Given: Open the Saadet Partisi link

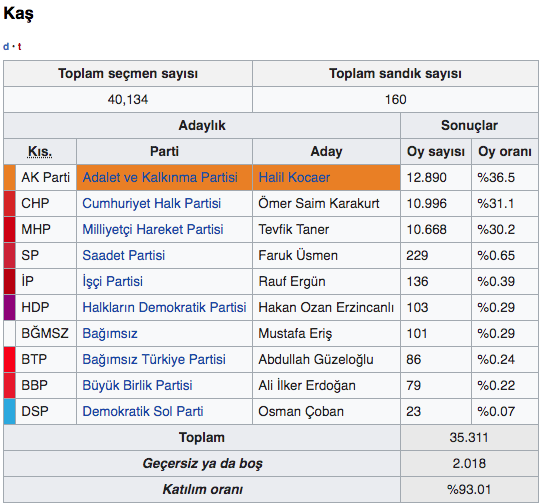Looking at the screenshot, I should click(x=123, y=255).
